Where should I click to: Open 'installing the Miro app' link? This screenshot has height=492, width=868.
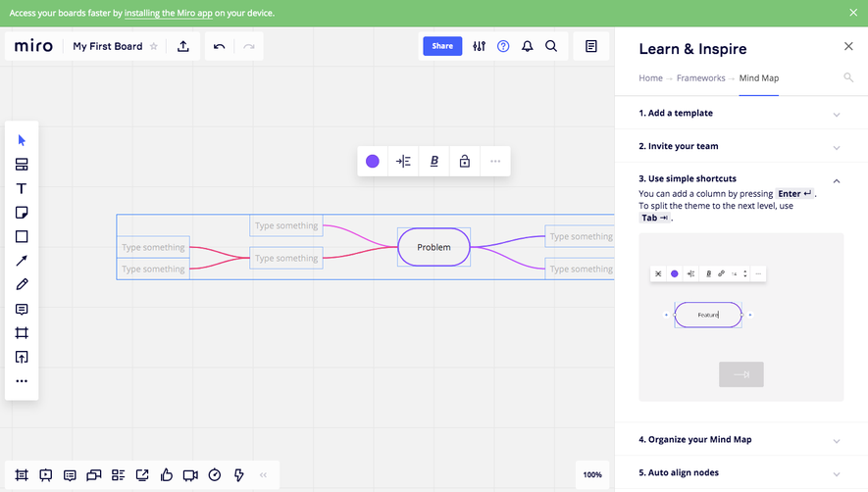(x=169, y=13)
